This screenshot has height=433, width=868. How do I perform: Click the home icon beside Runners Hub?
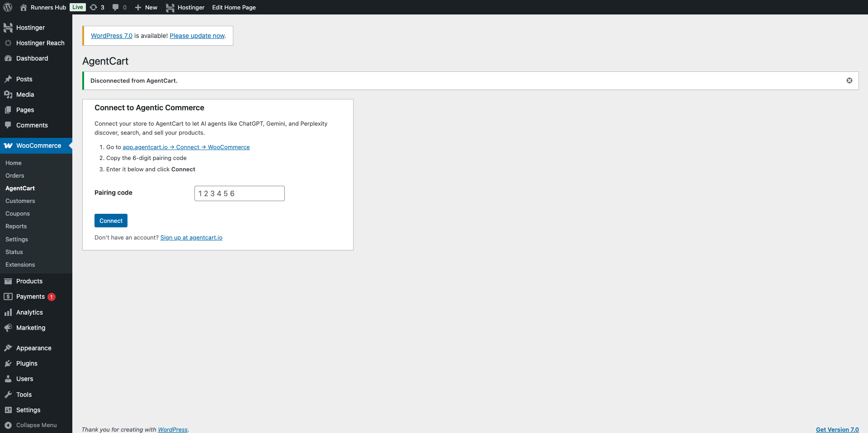(x=24, y=7)
